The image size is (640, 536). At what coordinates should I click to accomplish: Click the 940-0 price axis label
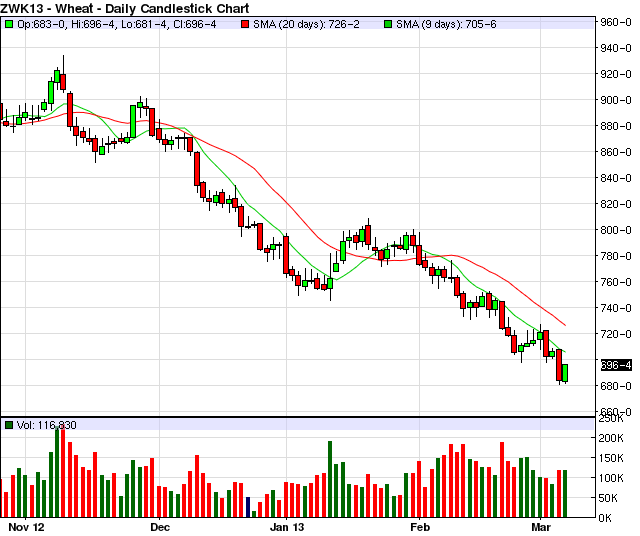(616, 48)
